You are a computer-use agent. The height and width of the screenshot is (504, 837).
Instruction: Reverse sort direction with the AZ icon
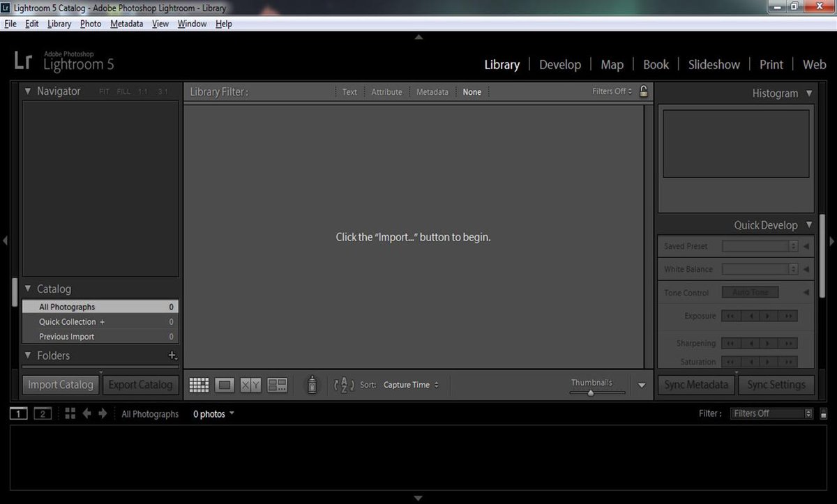(345, 385)
